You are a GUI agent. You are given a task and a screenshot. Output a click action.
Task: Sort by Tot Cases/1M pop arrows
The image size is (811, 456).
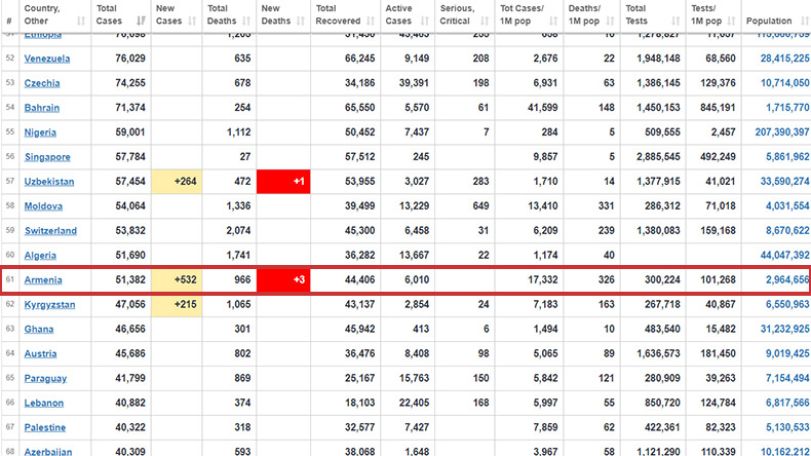coord(553,21)
